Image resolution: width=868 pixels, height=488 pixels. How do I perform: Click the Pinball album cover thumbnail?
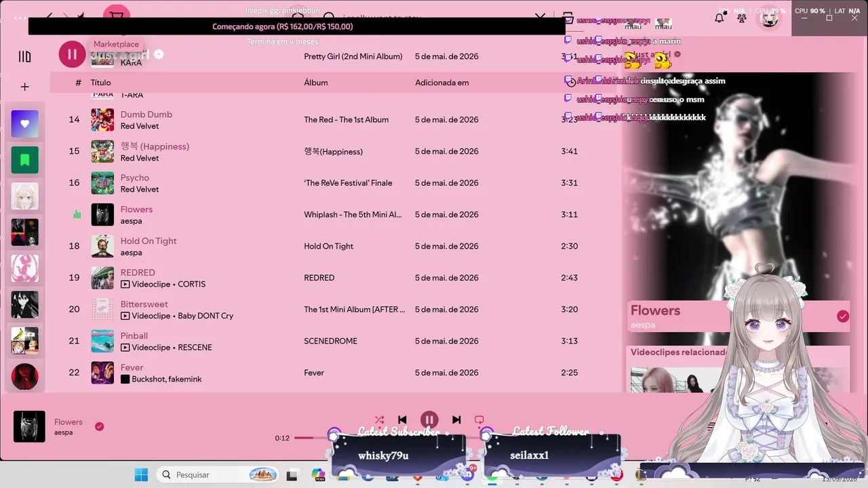[102, 341]
